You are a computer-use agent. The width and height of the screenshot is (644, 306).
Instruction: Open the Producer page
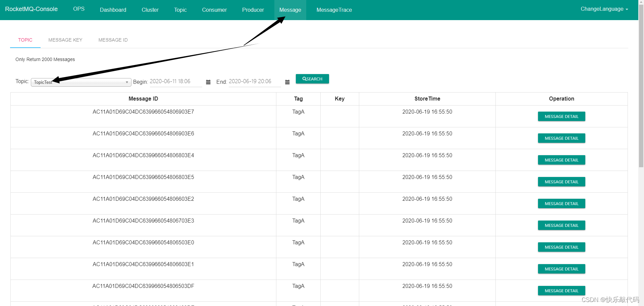253,10
